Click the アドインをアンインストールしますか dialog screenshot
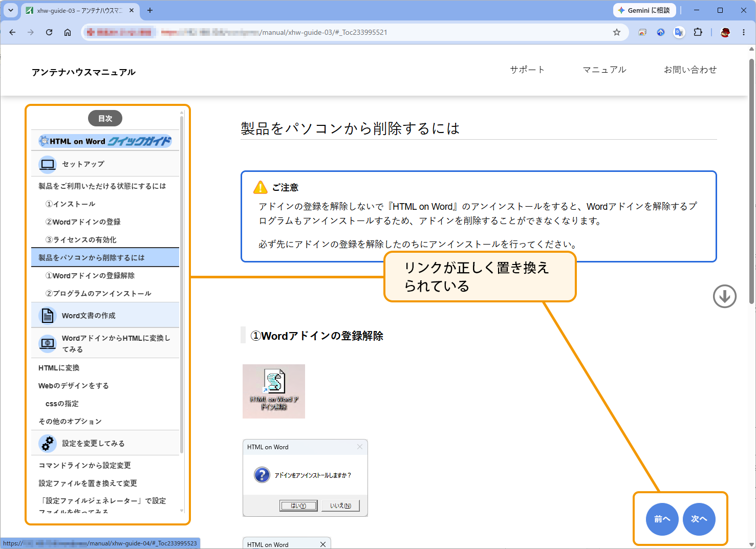This screenshot has width=756, height=549. (305, 478)
